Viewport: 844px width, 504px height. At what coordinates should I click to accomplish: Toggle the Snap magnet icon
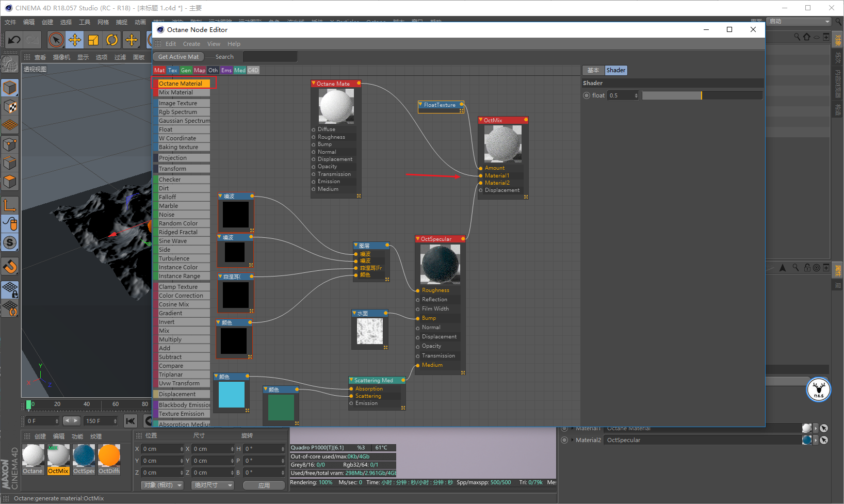pyautogui.click(x=10, y=266)
